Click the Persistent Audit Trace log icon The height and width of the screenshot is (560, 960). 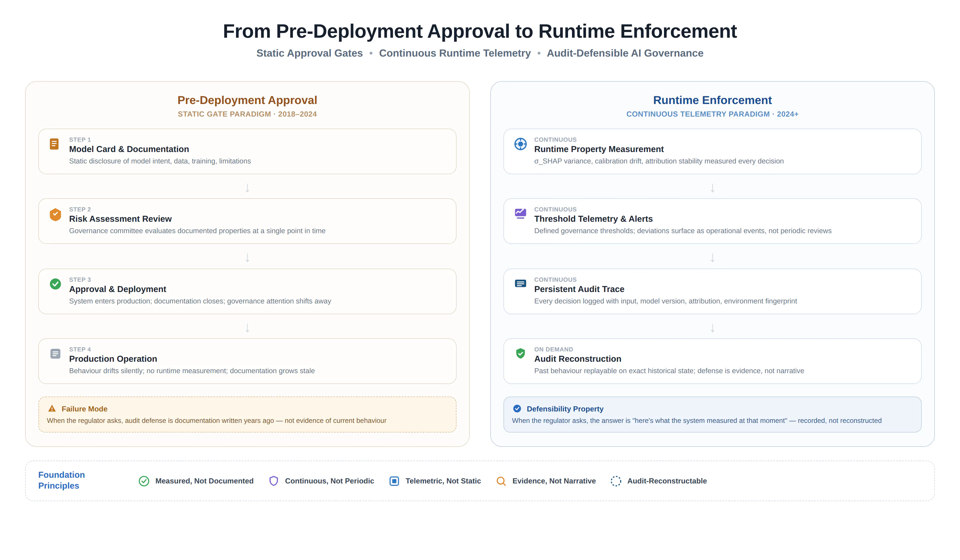click(x=520, y=283)
